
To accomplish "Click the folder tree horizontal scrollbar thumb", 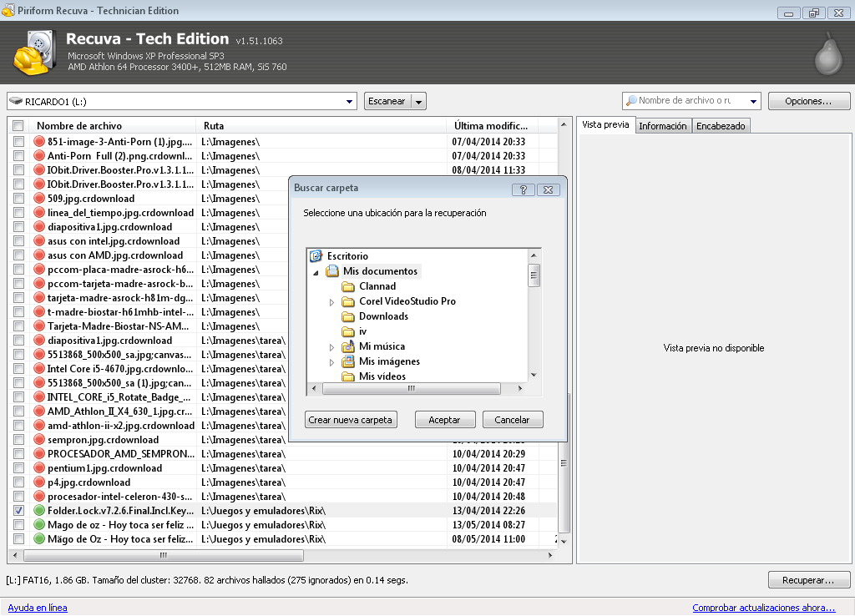I will [x=412, y=388].
